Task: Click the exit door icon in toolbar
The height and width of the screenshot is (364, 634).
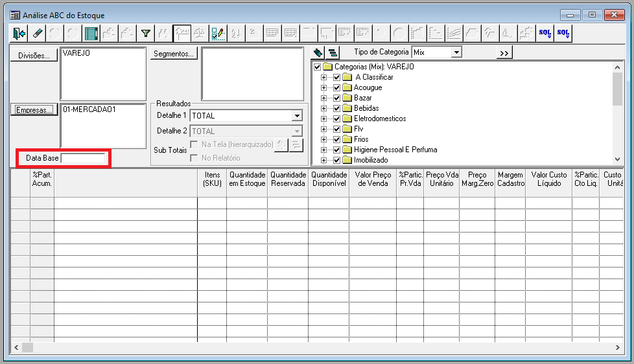Action: (19, 33)
